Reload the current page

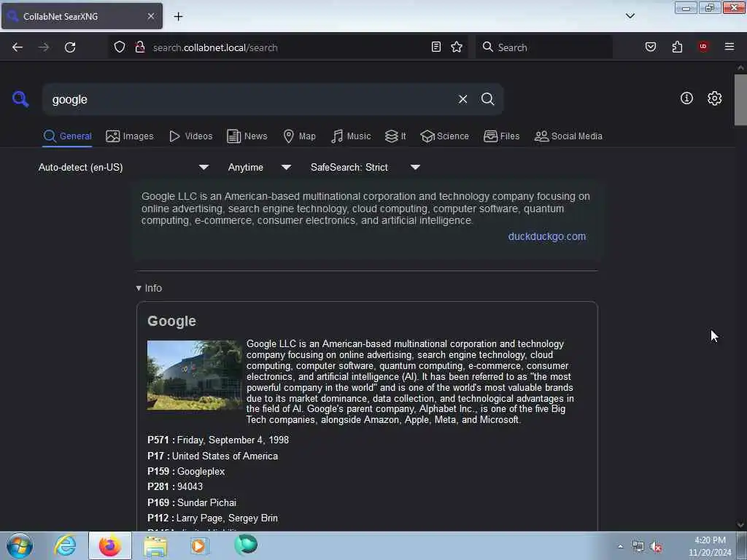[70, 47]
